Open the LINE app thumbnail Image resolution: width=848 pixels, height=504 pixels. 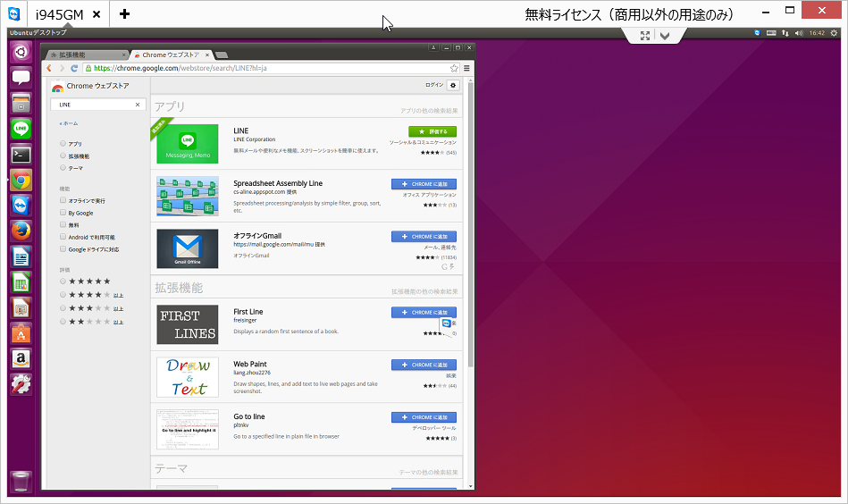point(187,144)
